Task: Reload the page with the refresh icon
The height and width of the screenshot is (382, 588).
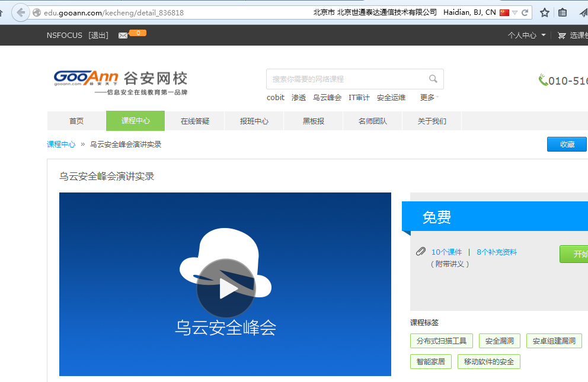Action: [525, 13]
